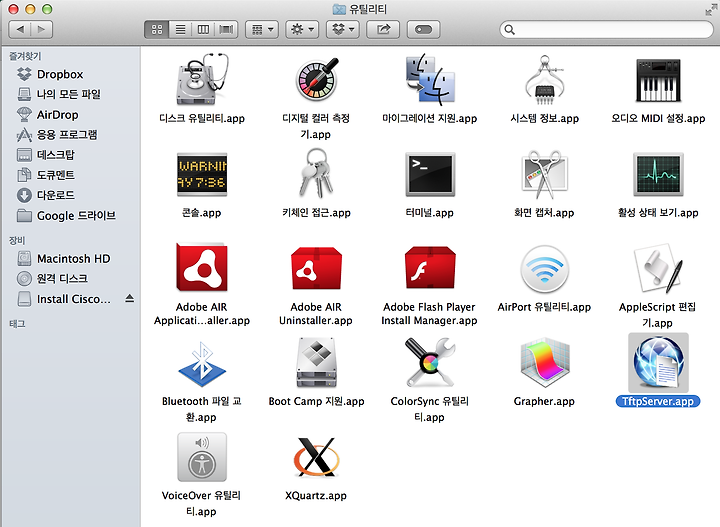Eject the Install Cisco volume
This screenshot has height=527, width=720.
point(129,298)
